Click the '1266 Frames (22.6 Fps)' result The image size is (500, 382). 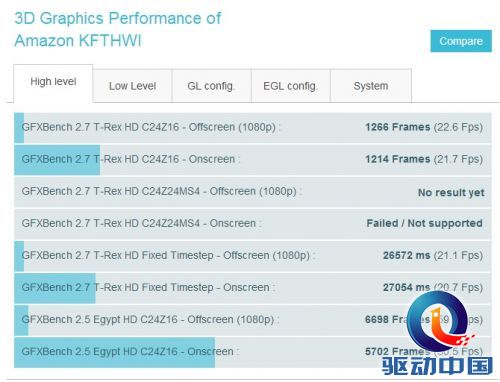tap(424, 127)
